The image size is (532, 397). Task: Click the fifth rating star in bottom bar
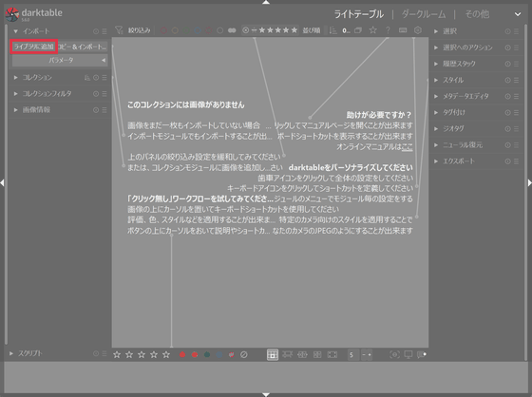click(166, 355)
